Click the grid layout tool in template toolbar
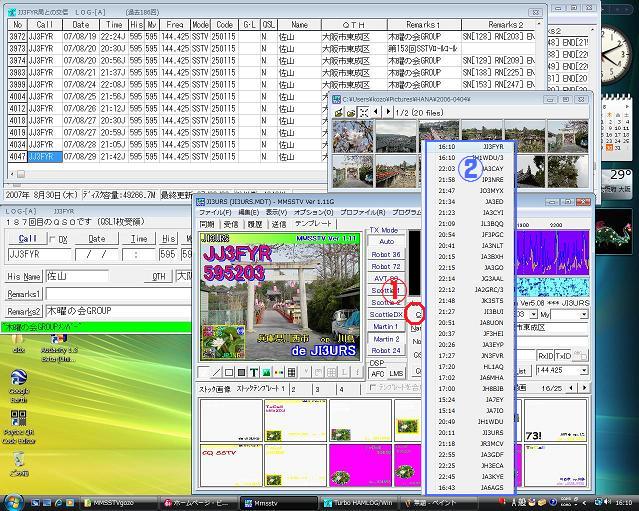639x511 pixels. tap(291, 372)
